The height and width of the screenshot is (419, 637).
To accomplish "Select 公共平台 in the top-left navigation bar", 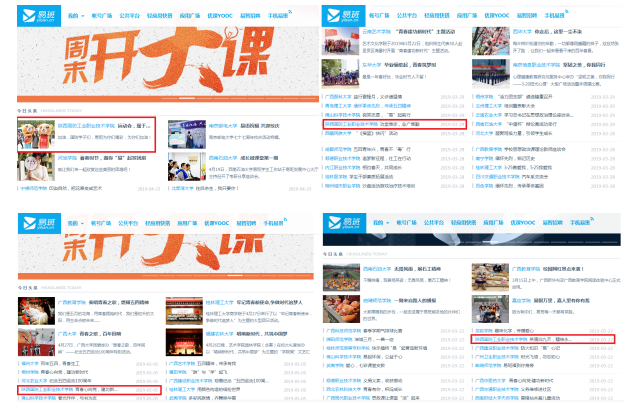I will point(129,17).
